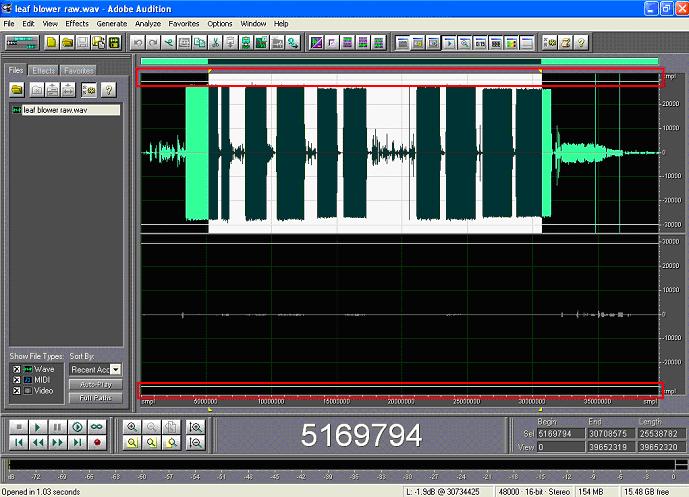Image resolution: width=689 pixels, height=497 pixels.
Task: Click the Cut scissors toolbar icon
Action: (x=215, y=43)
